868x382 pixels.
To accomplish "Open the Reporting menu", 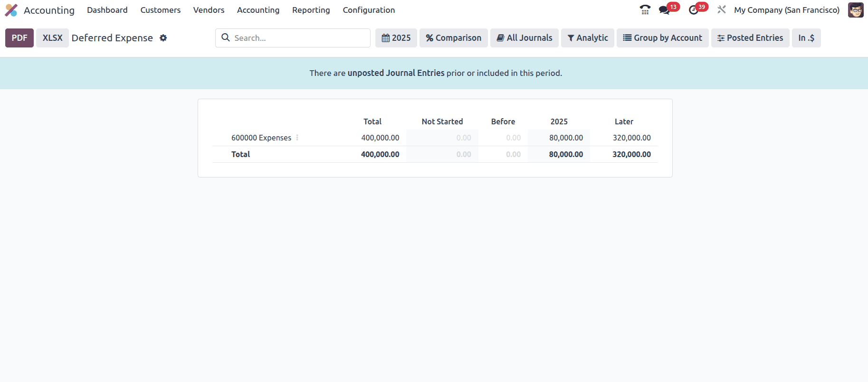I will pyautogui.click(x=311, y=10).
